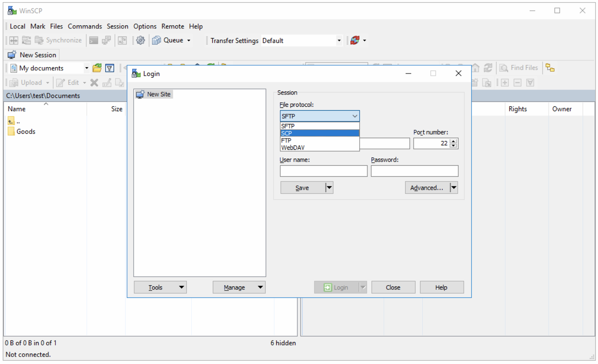Click the red-blue refresh globe icon

355,40
